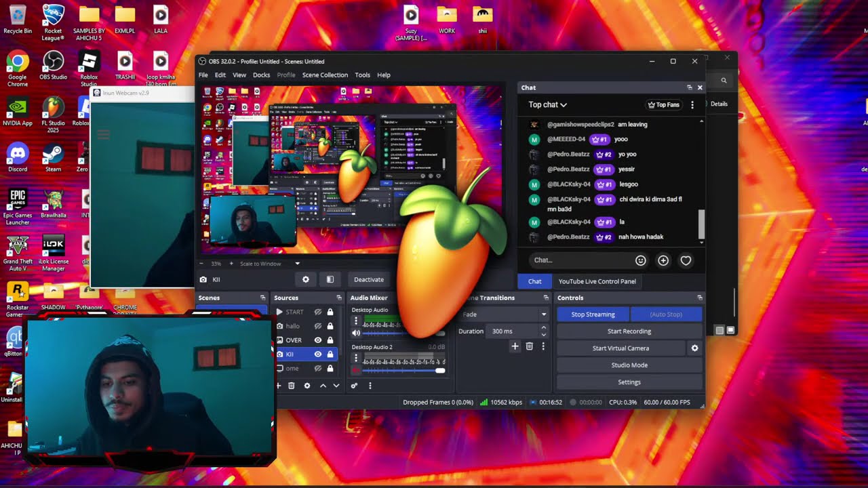Viewport: 868px width, 488px height.
Task: Open source properties gear above Sources panel
Action: coord(306,279)
